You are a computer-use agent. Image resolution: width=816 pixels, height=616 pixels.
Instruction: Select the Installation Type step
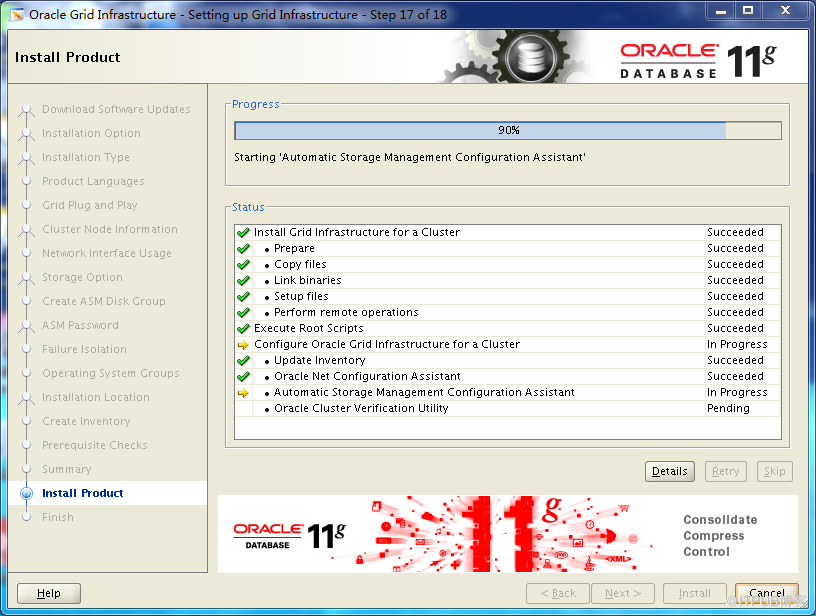click(86, 157)
